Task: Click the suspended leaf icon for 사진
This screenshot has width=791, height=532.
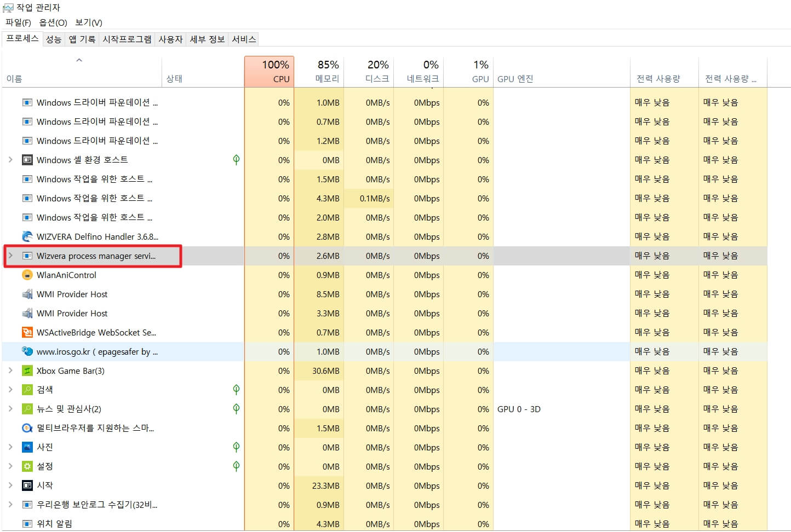Action: pyautogui.click(x=236, y=447)
